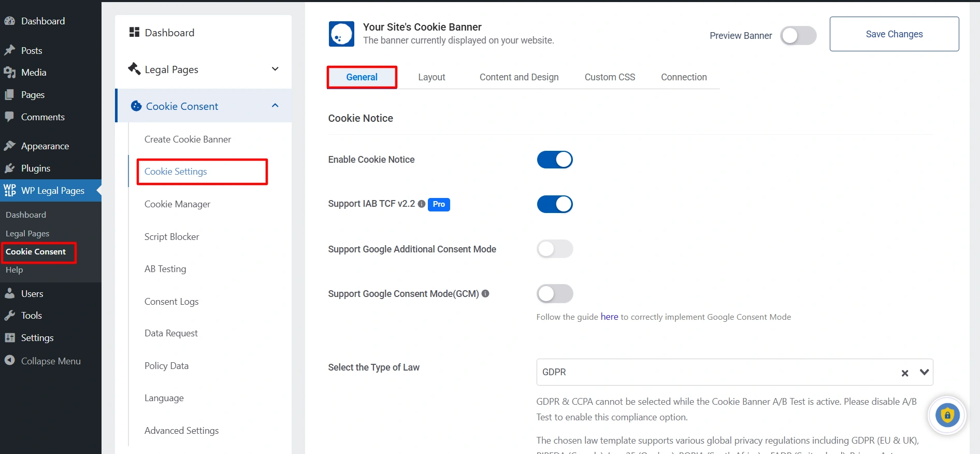Expand the Legal Pages menu chevron

(275, 69)
